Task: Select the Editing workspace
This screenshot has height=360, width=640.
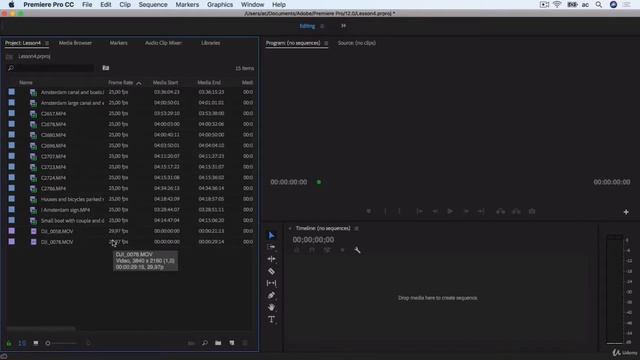Action: [307, 26]
